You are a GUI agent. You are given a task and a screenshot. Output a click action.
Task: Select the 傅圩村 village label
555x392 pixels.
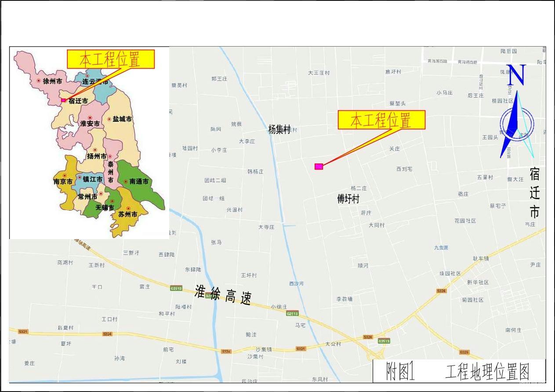click(x=348, y=199)
